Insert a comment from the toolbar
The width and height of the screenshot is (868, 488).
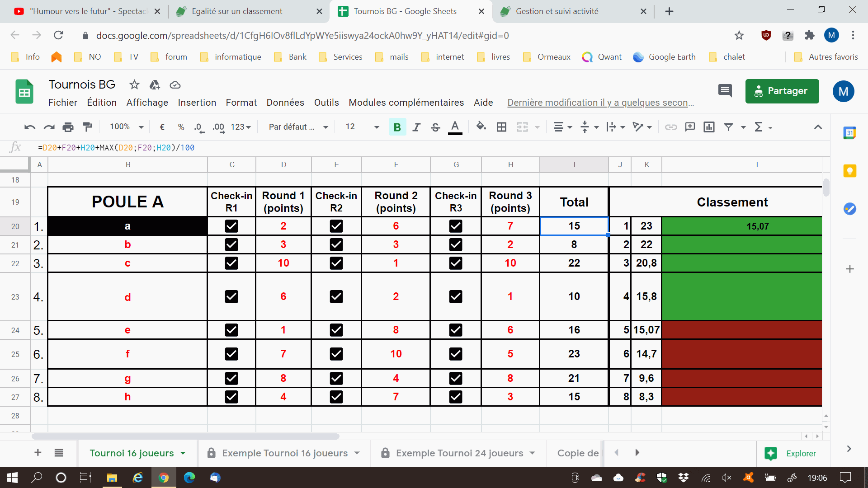[690, 127]
